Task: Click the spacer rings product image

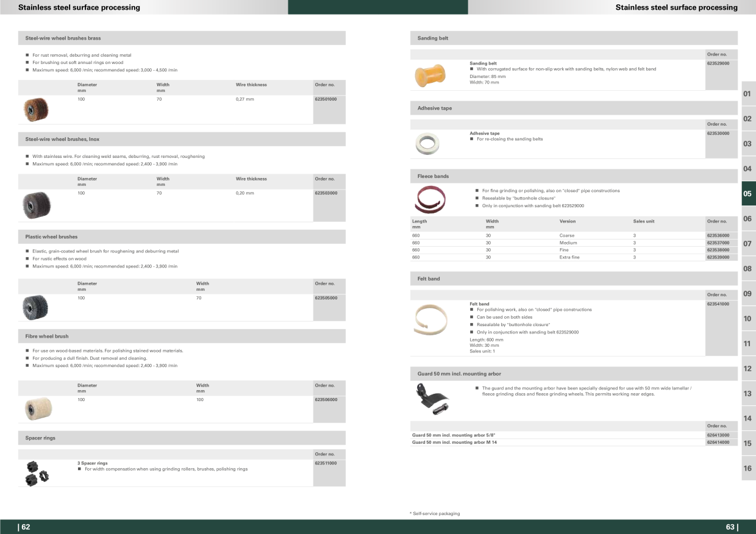Action: pos(37,473)
